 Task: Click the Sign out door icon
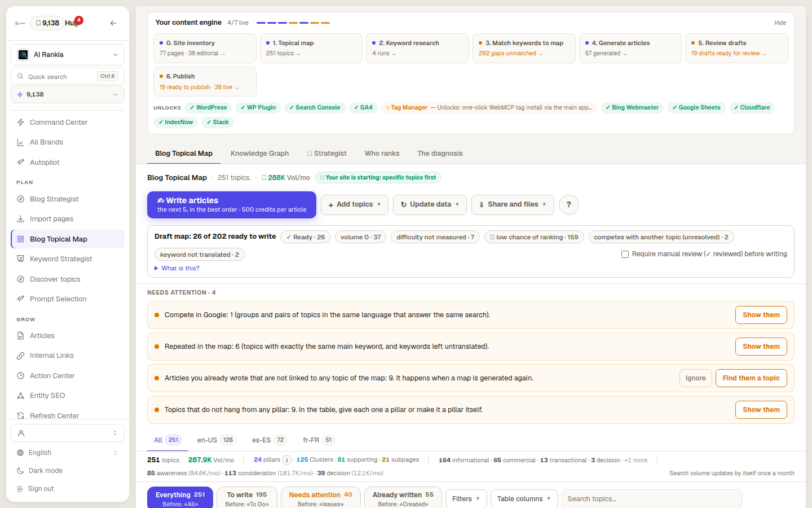20,489
